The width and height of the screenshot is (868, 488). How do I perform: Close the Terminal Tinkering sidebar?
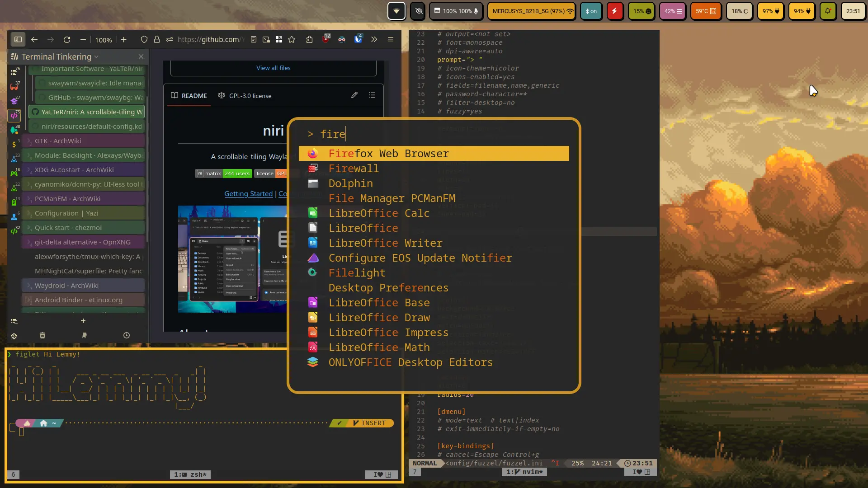141,57
